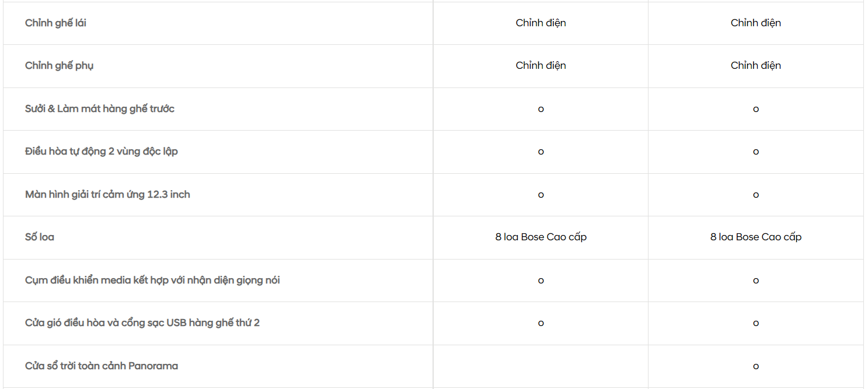Select the "Số loa" row label
868x389 pixels.
click(x=40, y=237)
